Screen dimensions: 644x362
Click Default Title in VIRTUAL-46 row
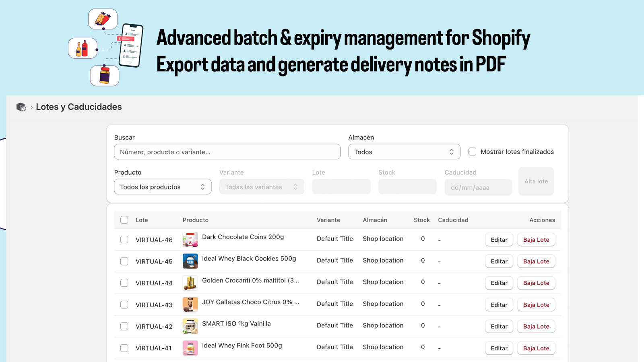point(335,239)
